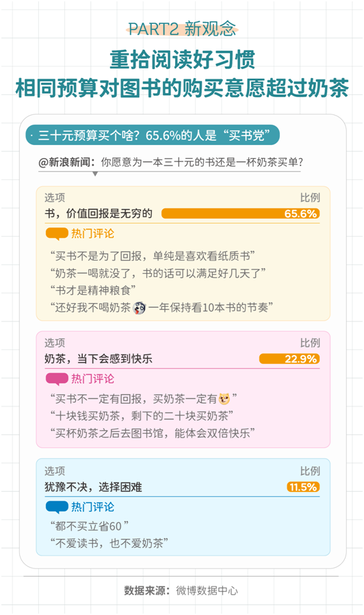Click headline 重拾阅读好习惯
The height and width of the screenshot is (615, 364).
pos(183,60)
